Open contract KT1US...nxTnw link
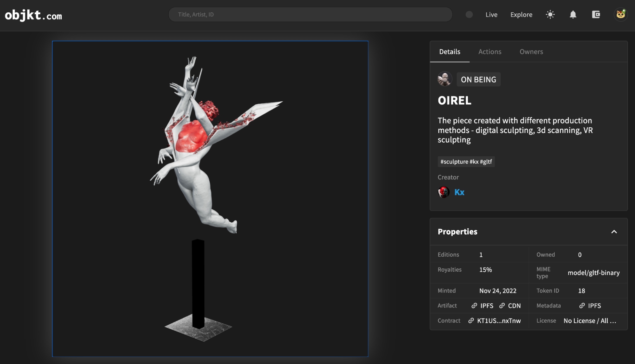Screen dimensions: 635x364 point(495,320)
